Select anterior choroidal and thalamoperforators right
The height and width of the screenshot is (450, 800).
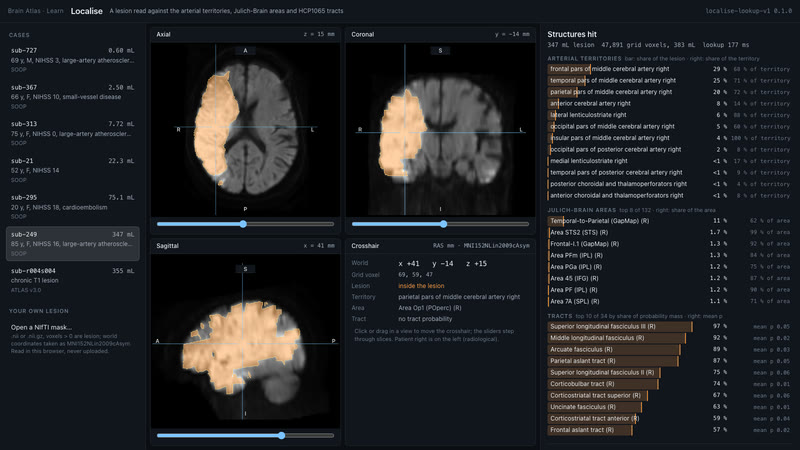tap(668, 195)
